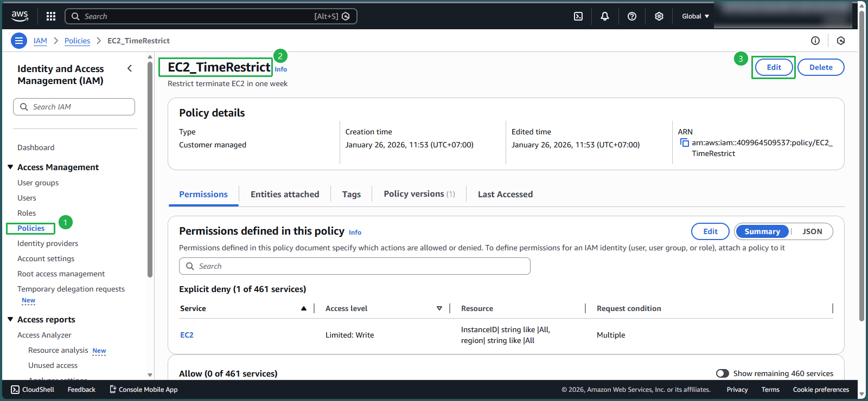This screenshot has width=868, height=401.
Task: Open the Access level column filter arrow
Action: click(439, 308)
